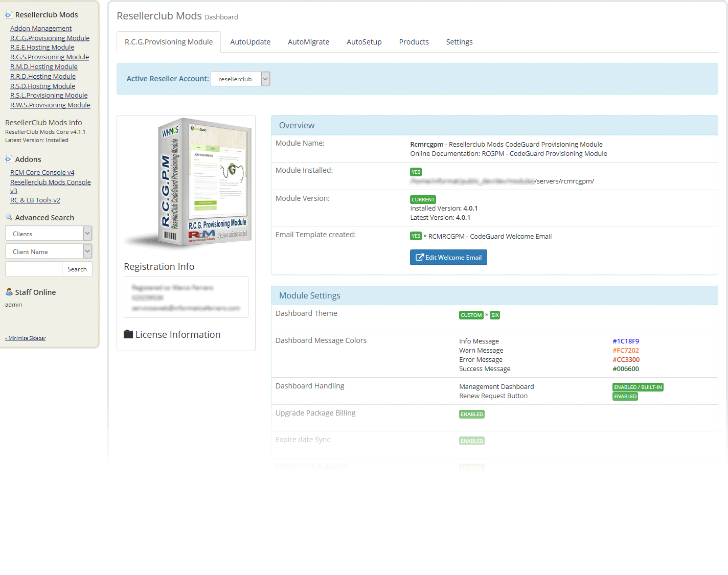Click the Registration Info heading
The width and height of the screenshot is (728, 575).
159,266
